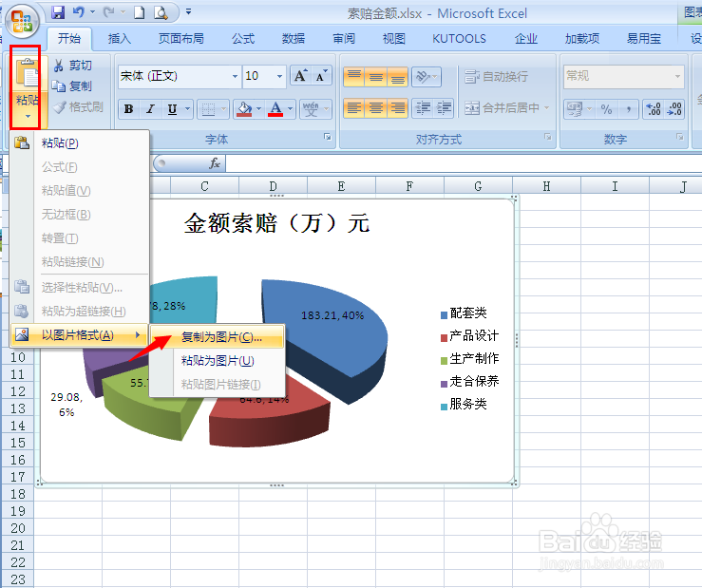The height and width of the screenshot is (588, 702).
Task: Open the 常规 number format dropdown
Action: (677, 76)
